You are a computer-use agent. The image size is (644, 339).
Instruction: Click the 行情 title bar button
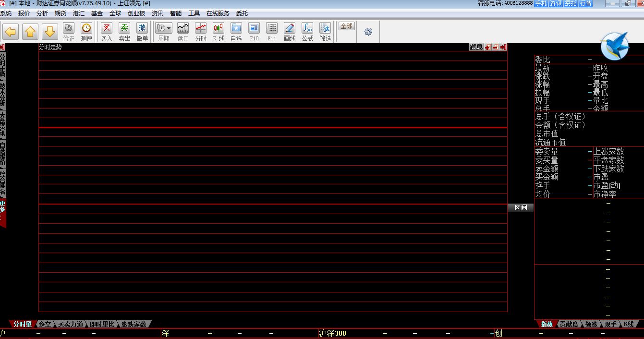585,3
